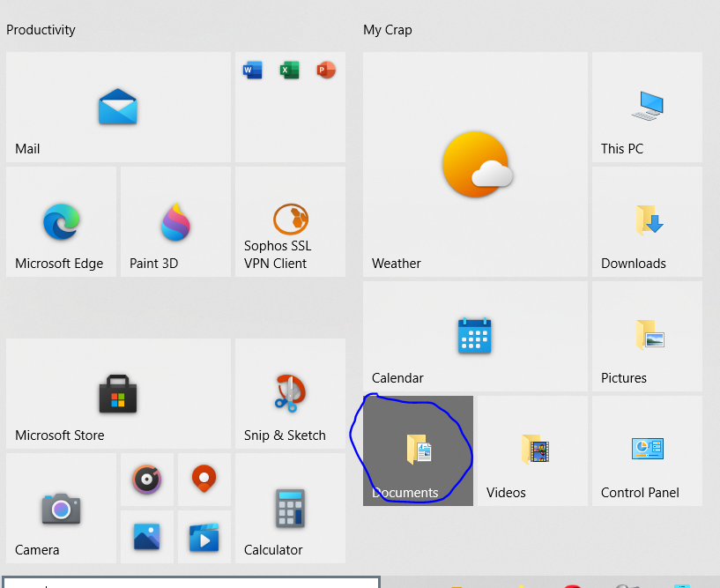This screenshot has width=720, height=588.
Task: Launch Word from the Office folder tile
Action: (253, 71)
